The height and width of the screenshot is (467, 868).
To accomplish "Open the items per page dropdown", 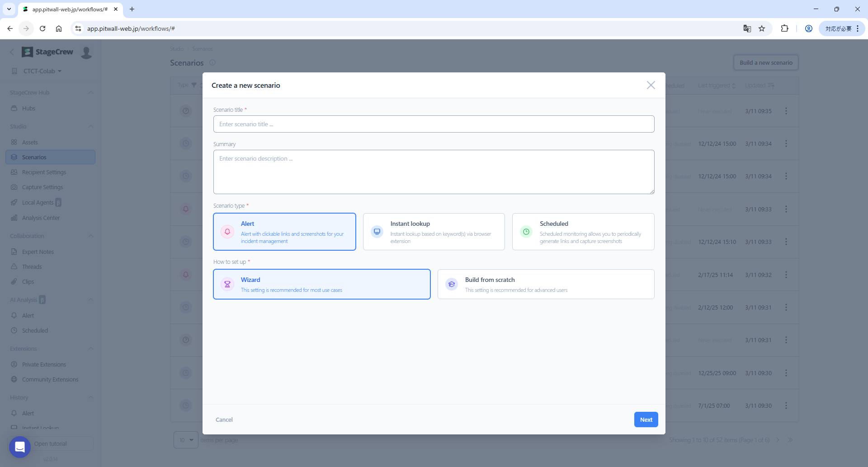I will pyautogui.click(x=186, y=440).
